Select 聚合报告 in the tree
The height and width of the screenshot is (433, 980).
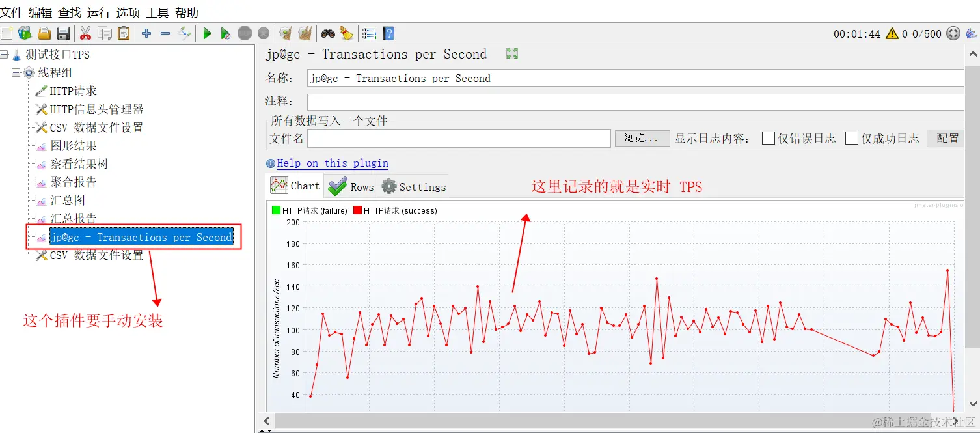(x=74, y=182)
